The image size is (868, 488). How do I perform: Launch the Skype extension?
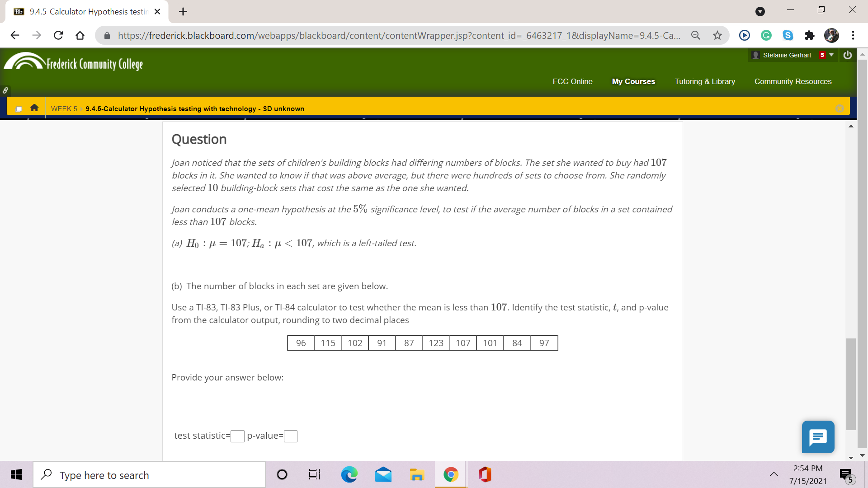pyautogui.click(x=788, y=35)
